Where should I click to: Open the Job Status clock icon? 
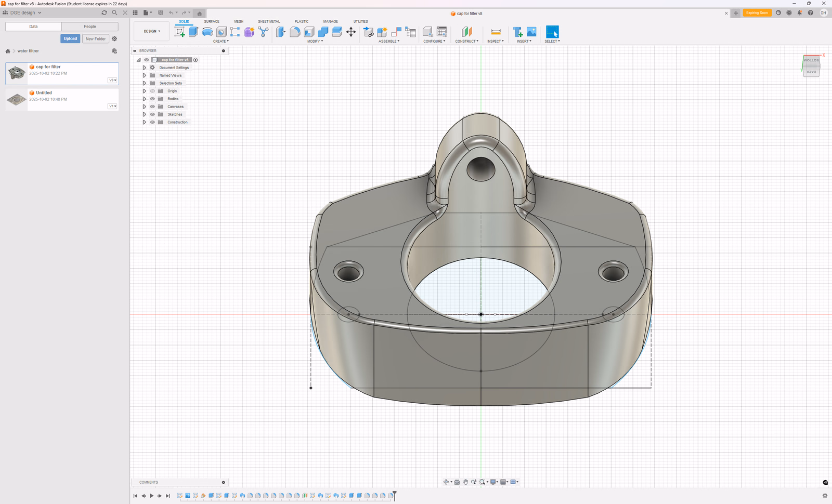coord(789,13)
